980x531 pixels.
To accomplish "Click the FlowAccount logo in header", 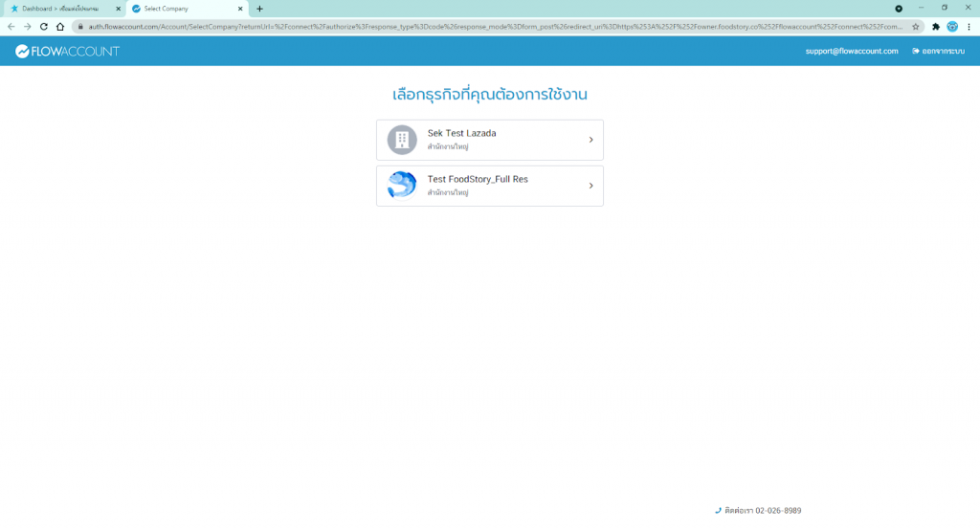I will click(x=67, y=51).
